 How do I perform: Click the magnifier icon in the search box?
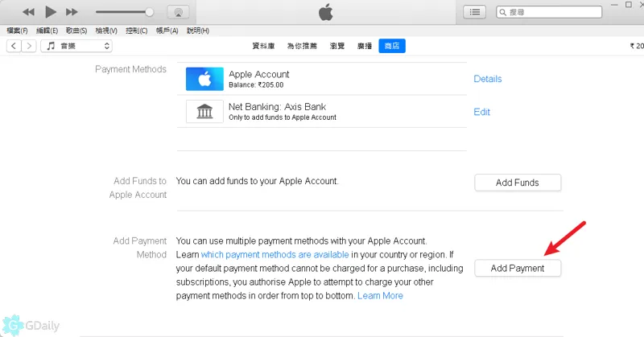coord(502,12)
